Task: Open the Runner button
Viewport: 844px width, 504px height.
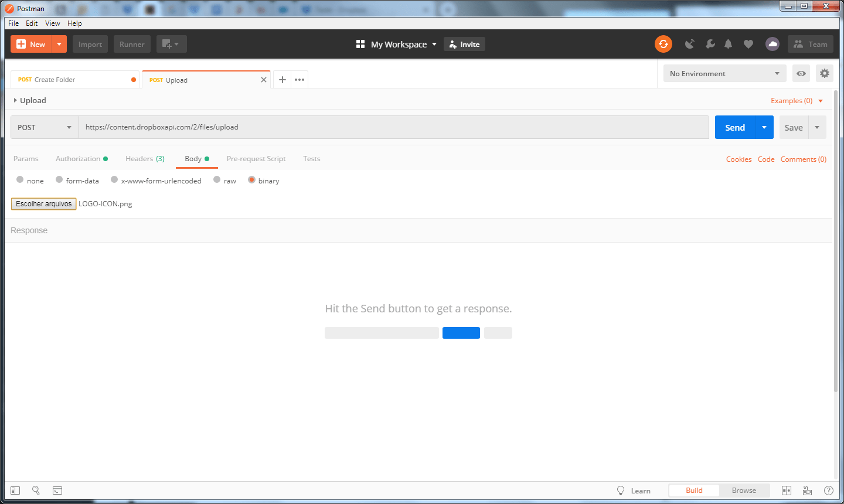Action: point(132,44)
